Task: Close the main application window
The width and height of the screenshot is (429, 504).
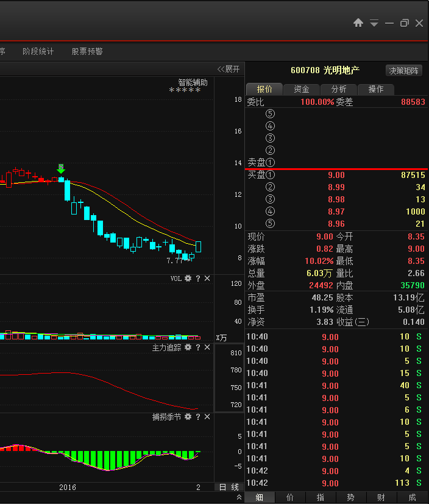Action: click(419, 23)
